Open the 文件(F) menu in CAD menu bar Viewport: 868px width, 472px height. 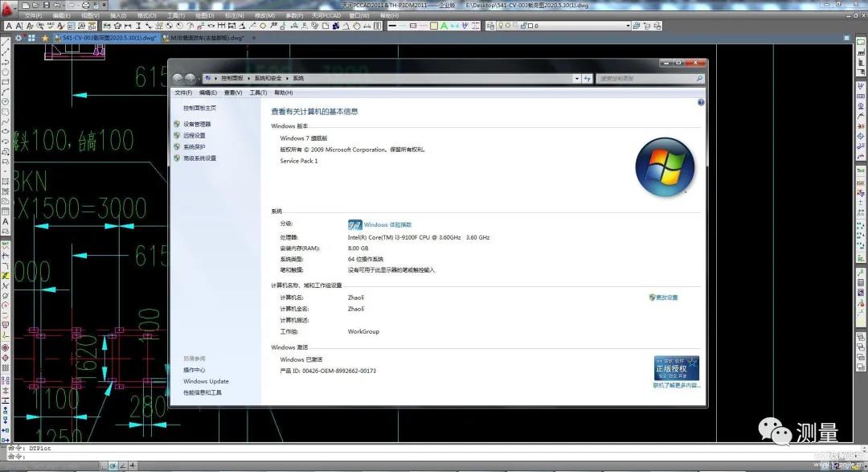coord(33,15)
